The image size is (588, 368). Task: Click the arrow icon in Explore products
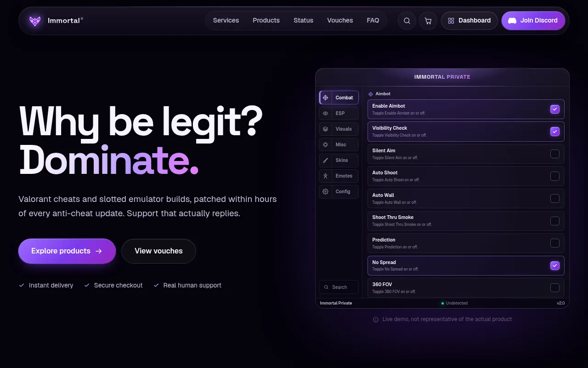pos(99,251)
